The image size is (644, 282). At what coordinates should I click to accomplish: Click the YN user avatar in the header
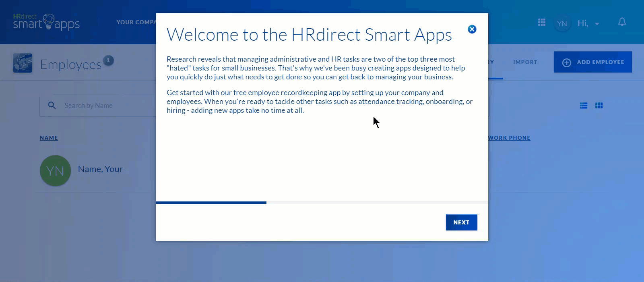point(562,23)
